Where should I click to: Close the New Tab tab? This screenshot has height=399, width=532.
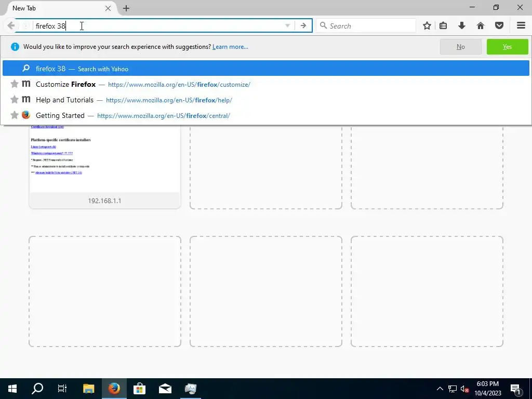coord(108,8)
